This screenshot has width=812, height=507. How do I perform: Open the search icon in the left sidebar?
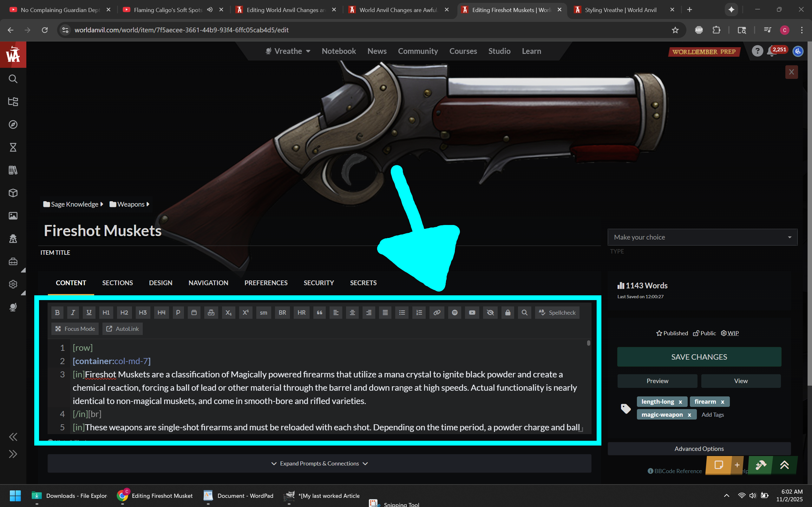coord(13,79)
